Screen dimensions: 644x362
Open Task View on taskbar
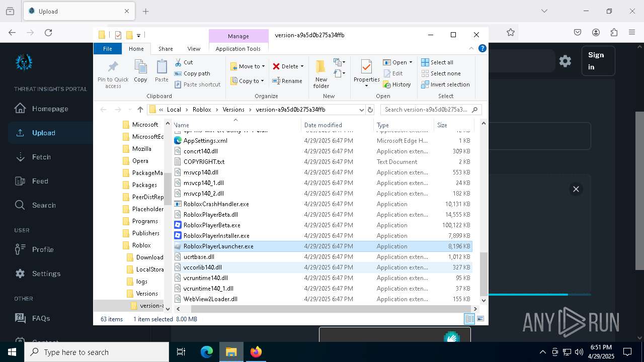pos(181,352)
